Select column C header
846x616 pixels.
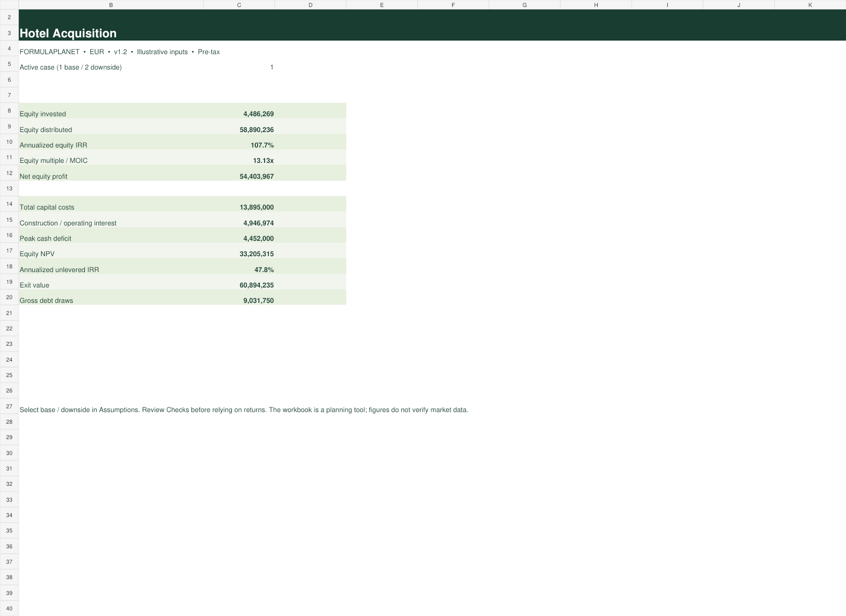point(239,5)
